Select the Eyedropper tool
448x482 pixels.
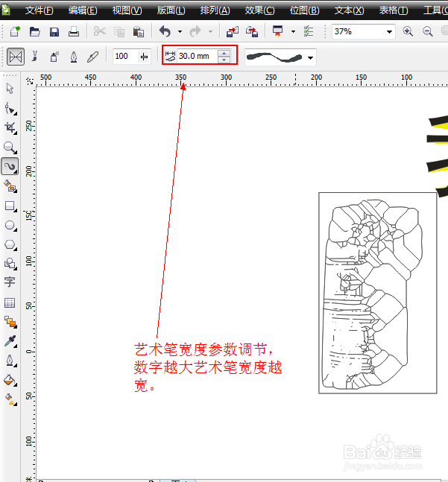10,341
